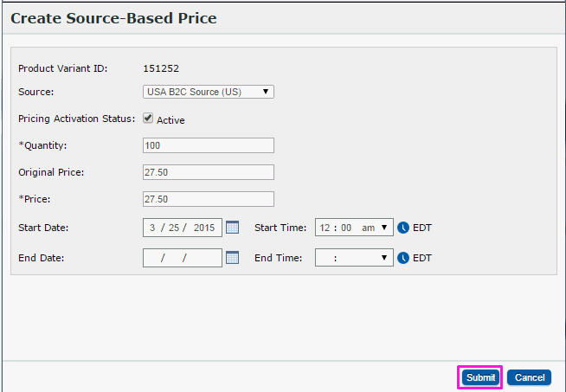Image resolution: width=566 pixels, height=392 pixels.
Task: Open the Start Date calendar picker
Action: click(232, 228)
